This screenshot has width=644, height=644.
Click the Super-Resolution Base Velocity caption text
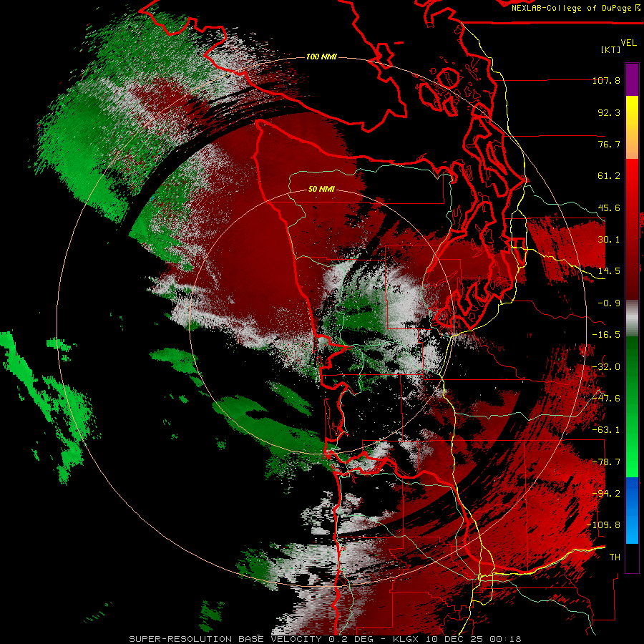[x=325, y=639]
